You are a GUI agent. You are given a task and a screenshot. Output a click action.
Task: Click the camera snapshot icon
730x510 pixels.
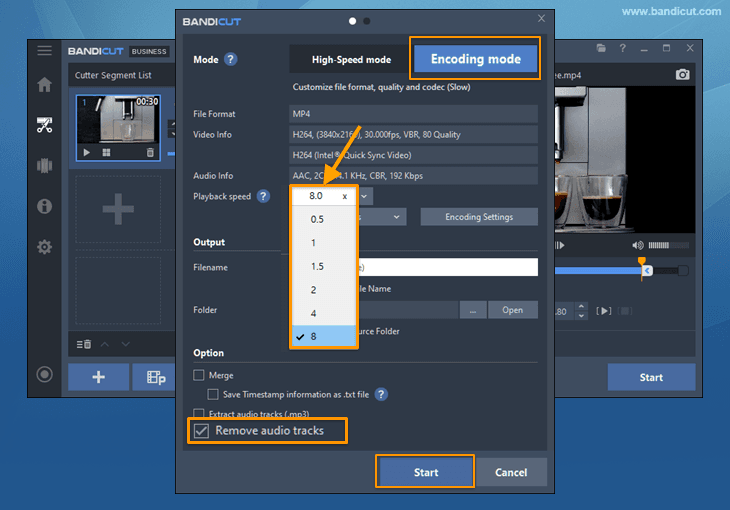(x=682, y=75)
